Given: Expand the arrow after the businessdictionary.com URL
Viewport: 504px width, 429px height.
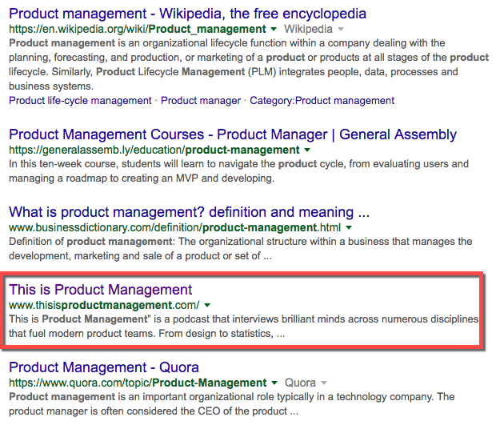Looking at the screenshot, I should pos(349,227).
